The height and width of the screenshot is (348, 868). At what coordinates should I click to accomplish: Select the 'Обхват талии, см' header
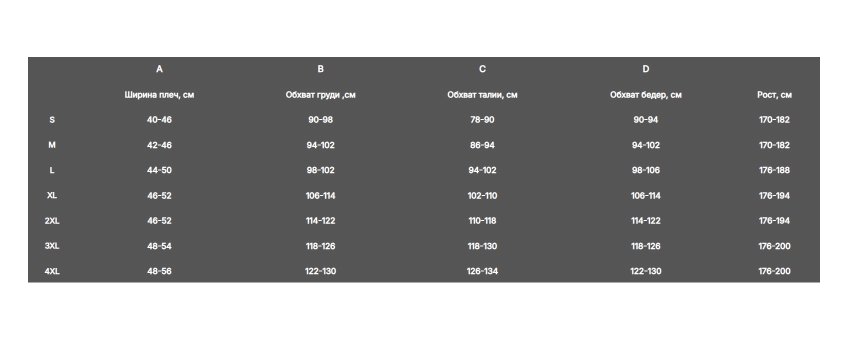point(482,95)
